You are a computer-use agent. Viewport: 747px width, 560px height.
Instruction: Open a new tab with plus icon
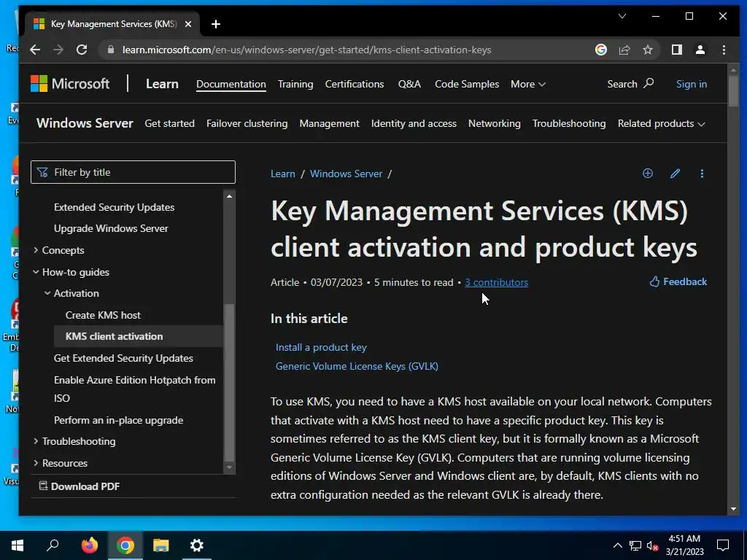coord(216,24)
